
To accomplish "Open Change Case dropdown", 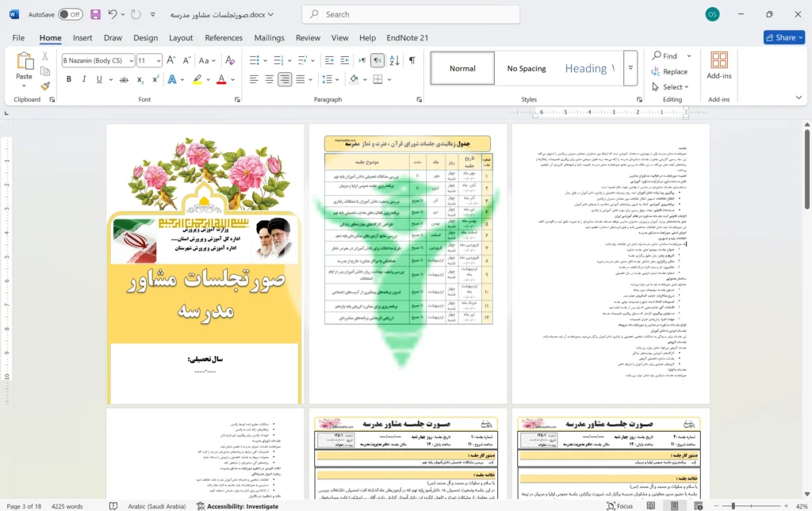I will coord(207,60).
